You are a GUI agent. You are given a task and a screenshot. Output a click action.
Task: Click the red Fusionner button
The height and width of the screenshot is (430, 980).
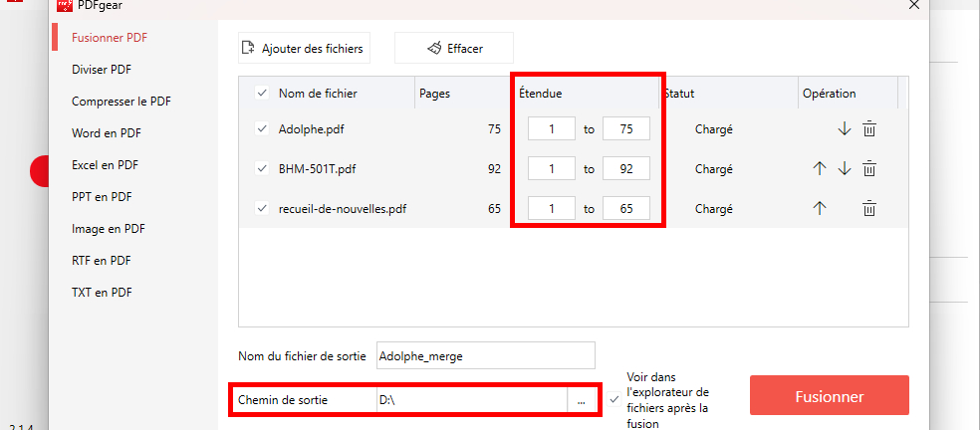point(830,396)
